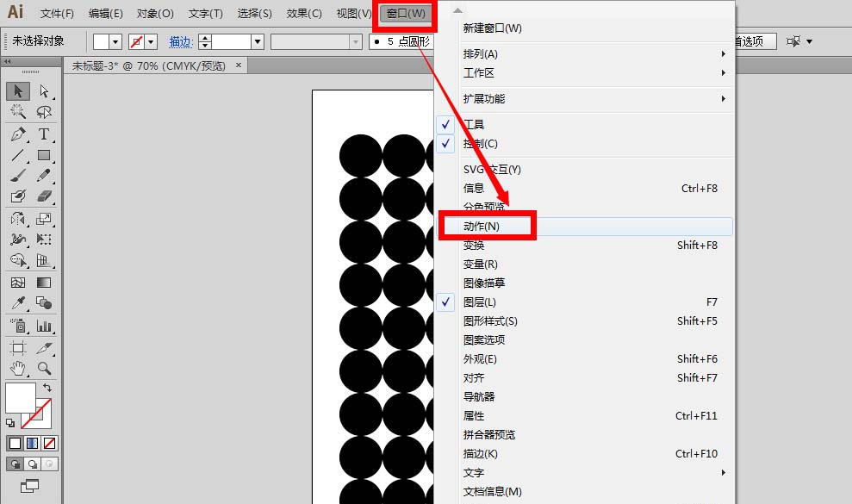Select the Hand tool
Screen dimensions: 852x504
[19, 368]
